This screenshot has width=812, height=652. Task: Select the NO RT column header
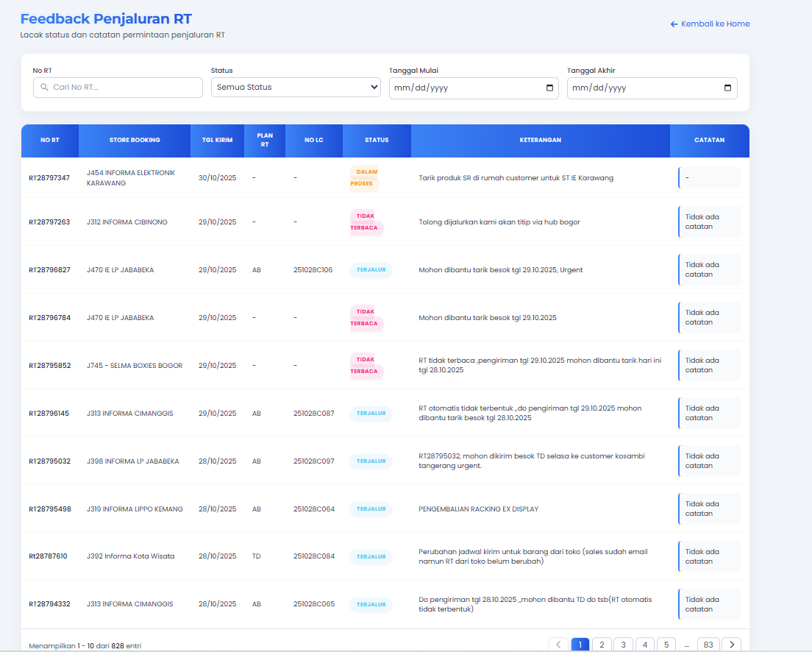coord(50,140)
